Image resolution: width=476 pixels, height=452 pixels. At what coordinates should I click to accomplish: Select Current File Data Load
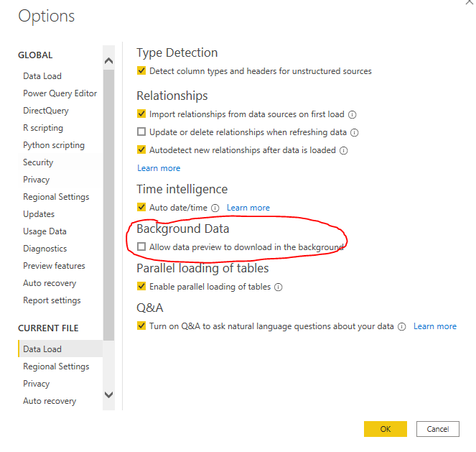point(60,349)
